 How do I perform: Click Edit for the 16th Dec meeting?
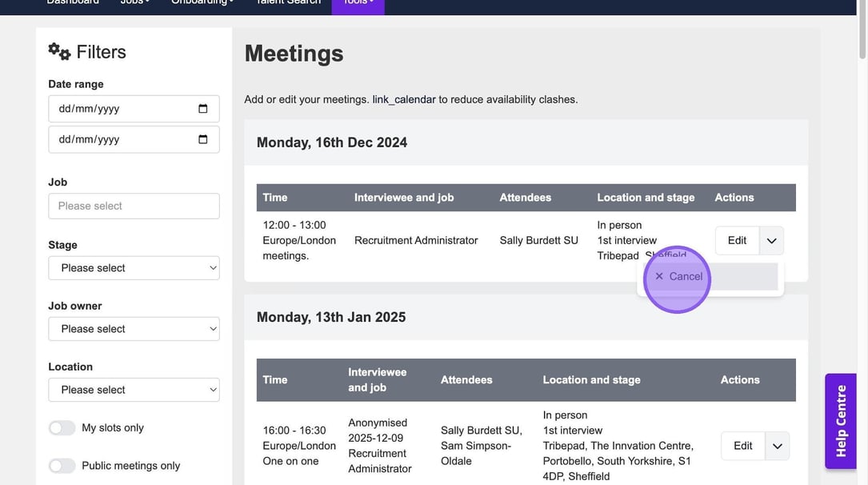[x=737, y=241]
